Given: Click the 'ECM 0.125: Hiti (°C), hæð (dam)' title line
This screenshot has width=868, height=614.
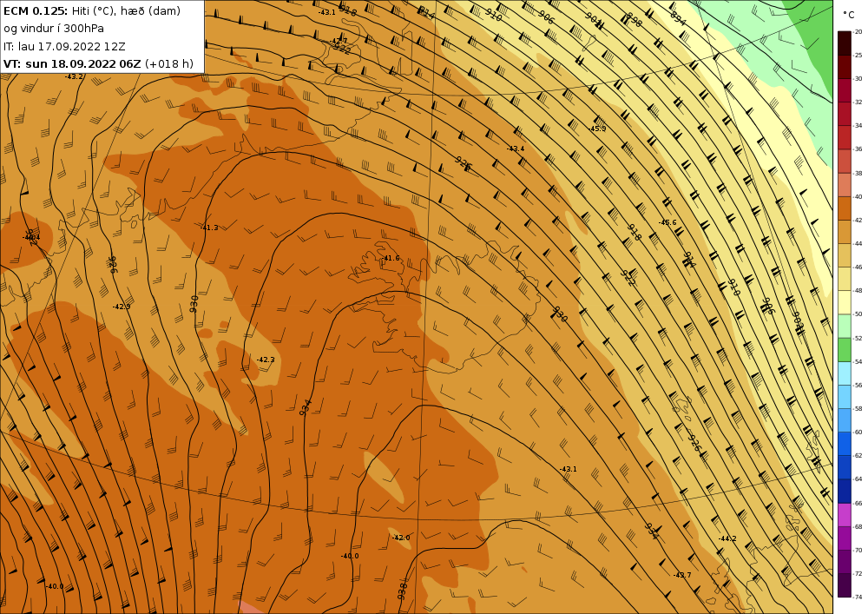Looking at the screenshot, I should (x=92, y=11).
